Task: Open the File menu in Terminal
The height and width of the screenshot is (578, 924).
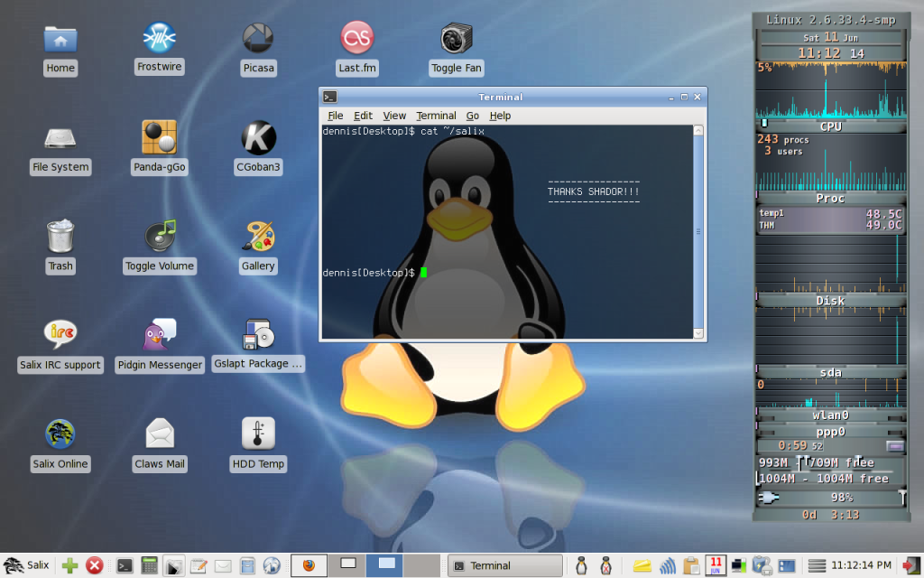Action: point(336,116)
